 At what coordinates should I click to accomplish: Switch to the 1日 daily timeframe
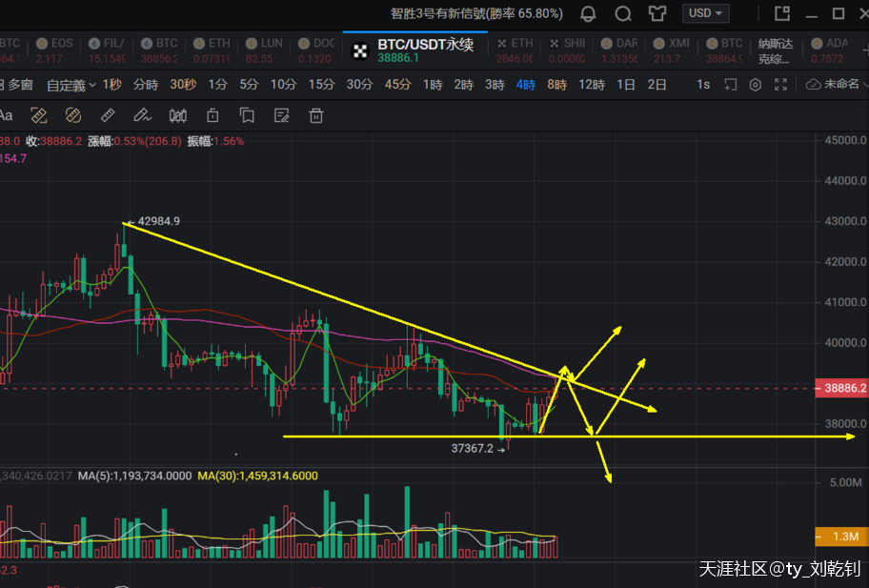point(626,85)
